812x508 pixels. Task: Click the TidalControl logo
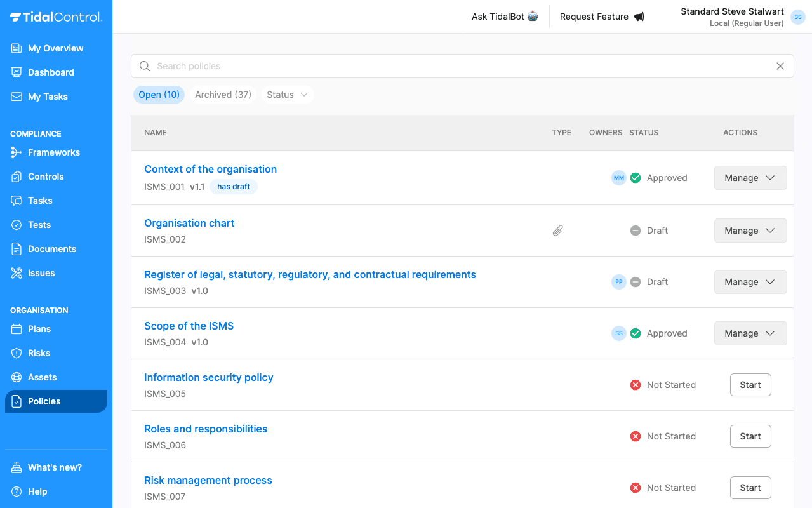pyautogui.click(x=56, y=17)
